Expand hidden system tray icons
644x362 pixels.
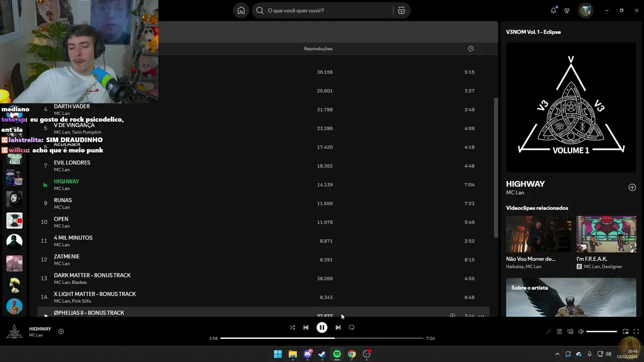click(x=558, y=354)
